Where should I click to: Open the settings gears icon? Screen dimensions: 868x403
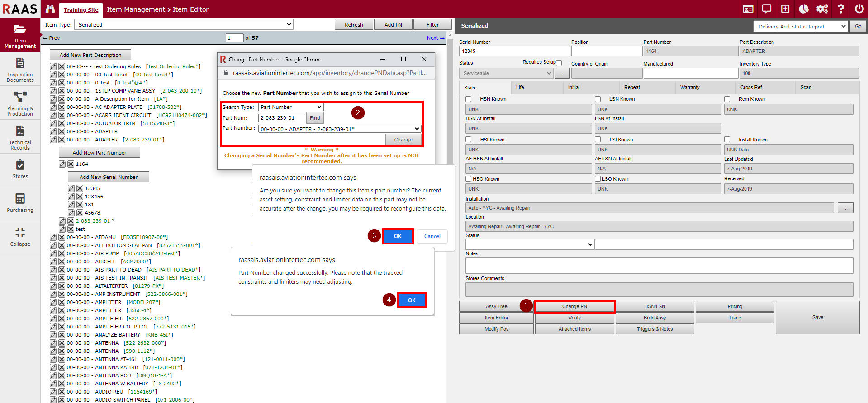(822, 9)
